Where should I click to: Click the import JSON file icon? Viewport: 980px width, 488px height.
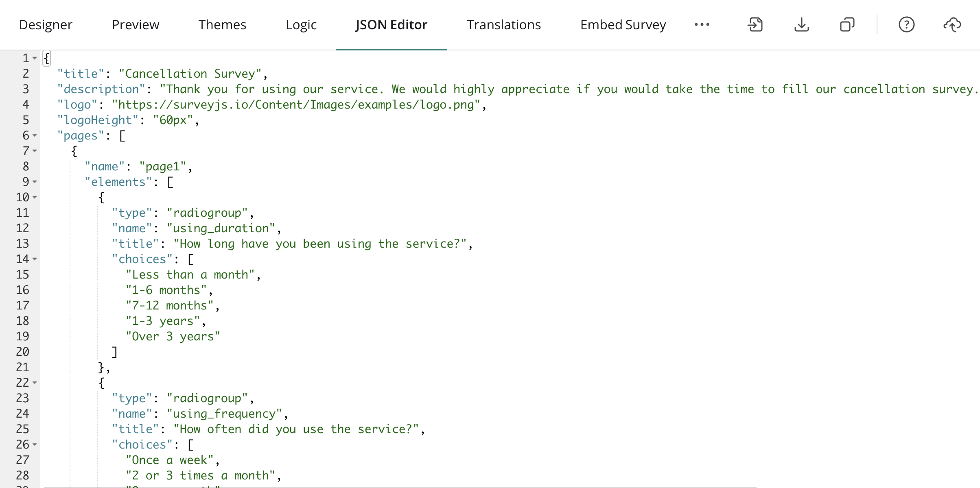[x=755, y=25]
